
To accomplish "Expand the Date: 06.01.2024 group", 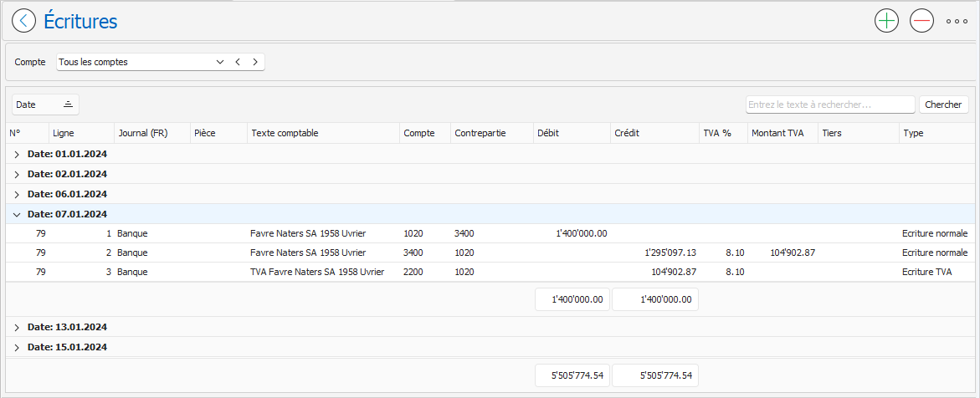I will pyautogui.click(x=17, y=194).
